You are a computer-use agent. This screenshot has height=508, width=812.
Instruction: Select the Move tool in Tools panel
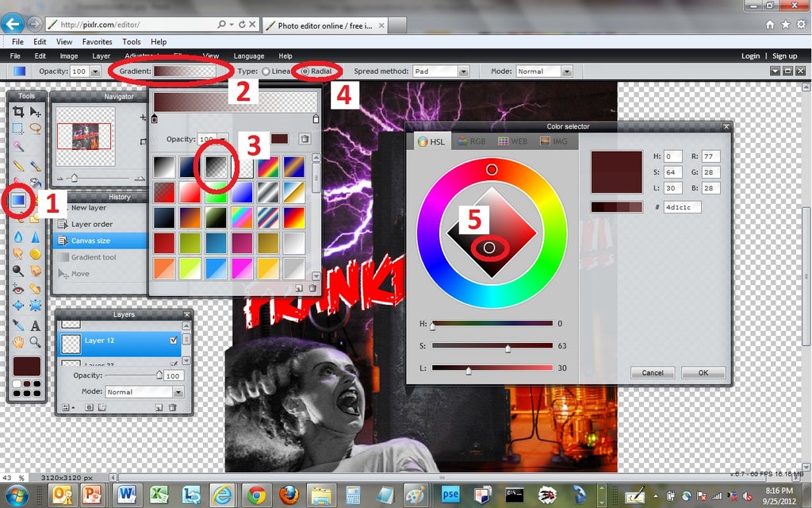click(35, 111)
